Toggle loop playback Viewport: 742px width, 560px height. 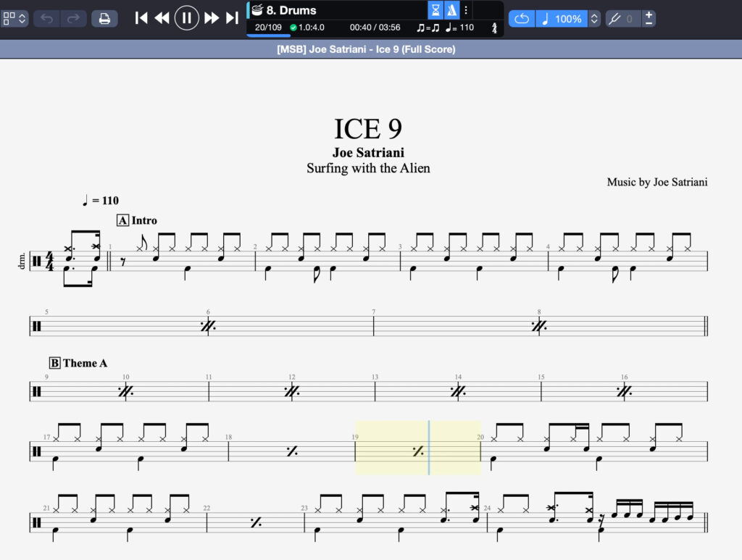coord(521,18)
